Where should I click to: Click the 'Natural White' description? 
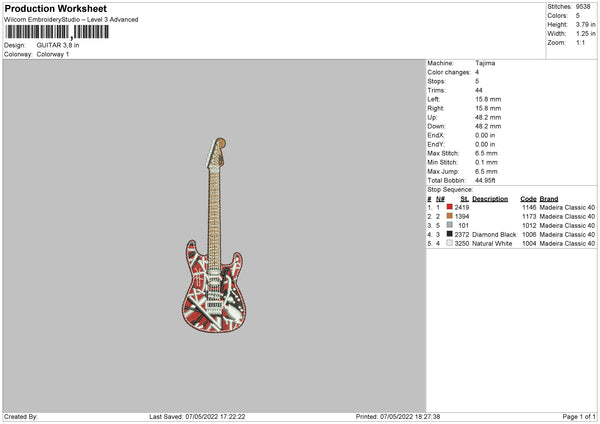492,244
